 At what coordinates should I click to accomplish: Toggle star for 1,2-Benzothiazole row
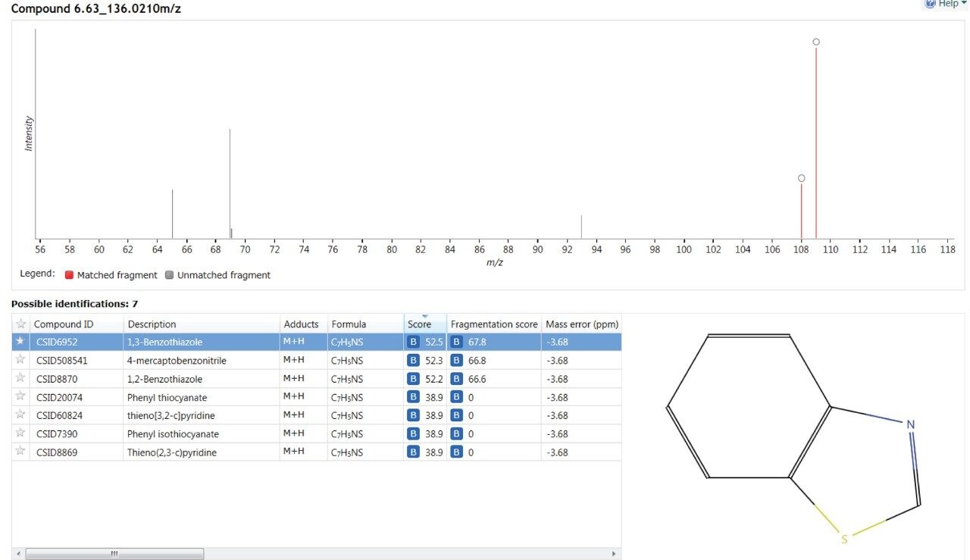pyautogui.click(x=20, y=378)
